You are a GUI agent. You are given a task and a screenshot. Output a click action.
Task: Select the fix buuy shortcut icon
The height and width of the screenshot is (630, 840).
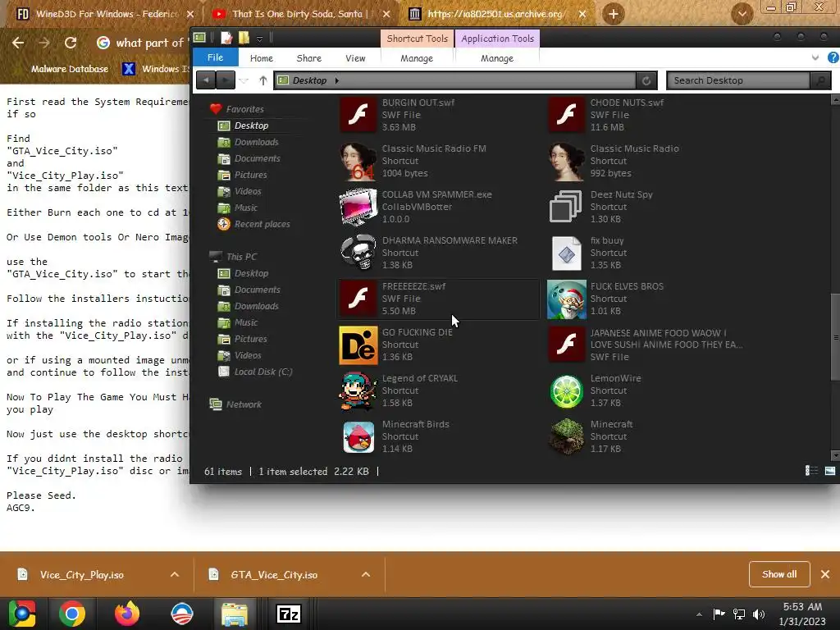566,253
